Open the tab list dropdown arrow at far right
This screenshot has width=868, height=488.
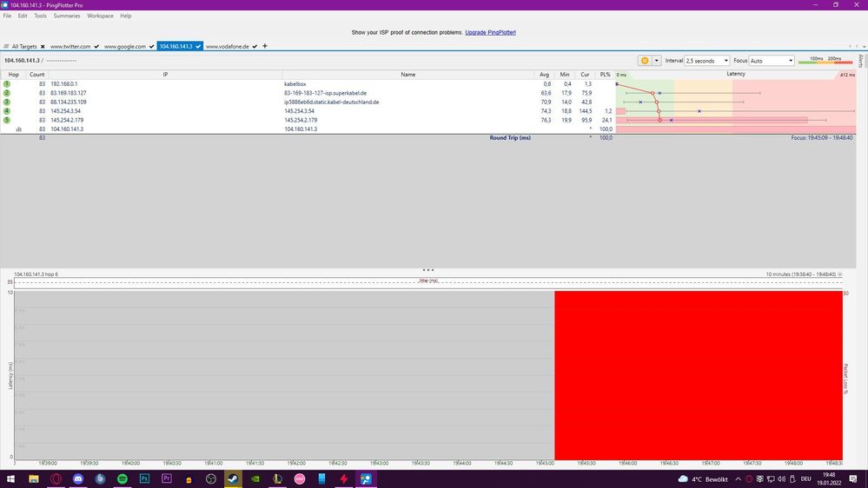865,47
